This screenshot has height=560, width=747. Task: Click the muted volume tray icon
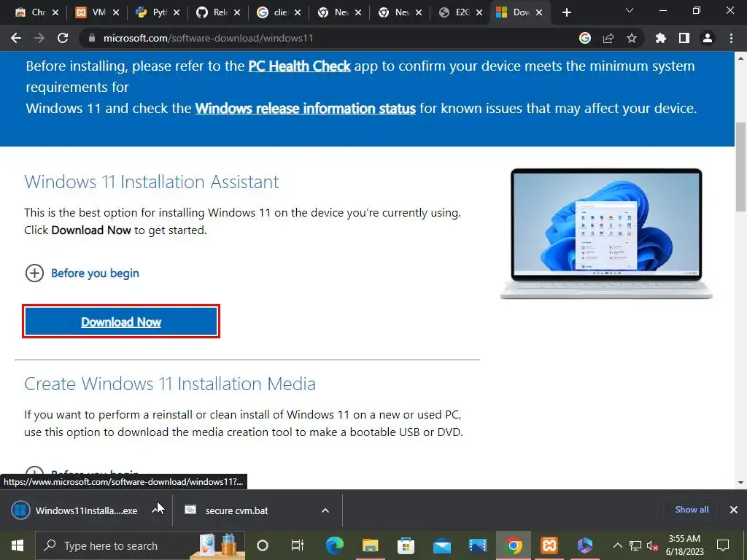pos(652,545)
